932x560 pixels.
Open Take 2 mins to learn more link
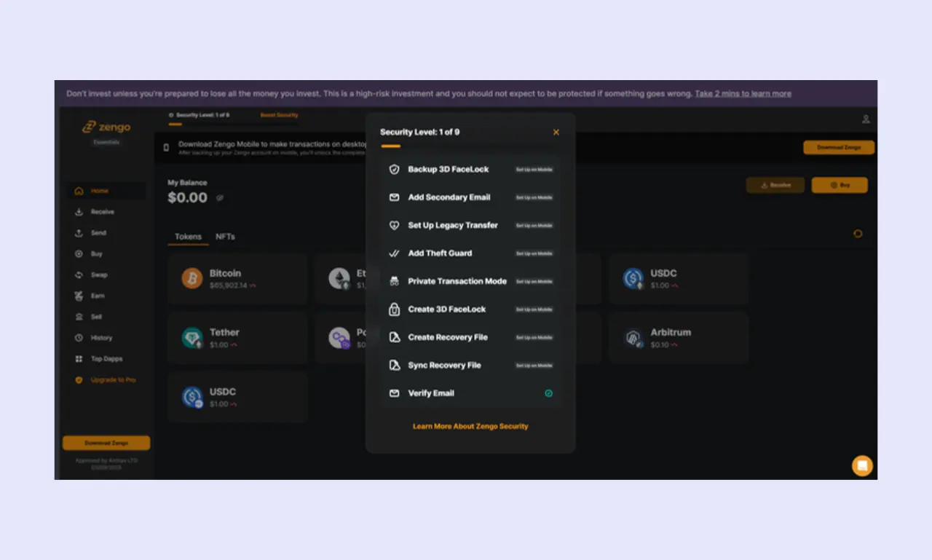[743, 93]
